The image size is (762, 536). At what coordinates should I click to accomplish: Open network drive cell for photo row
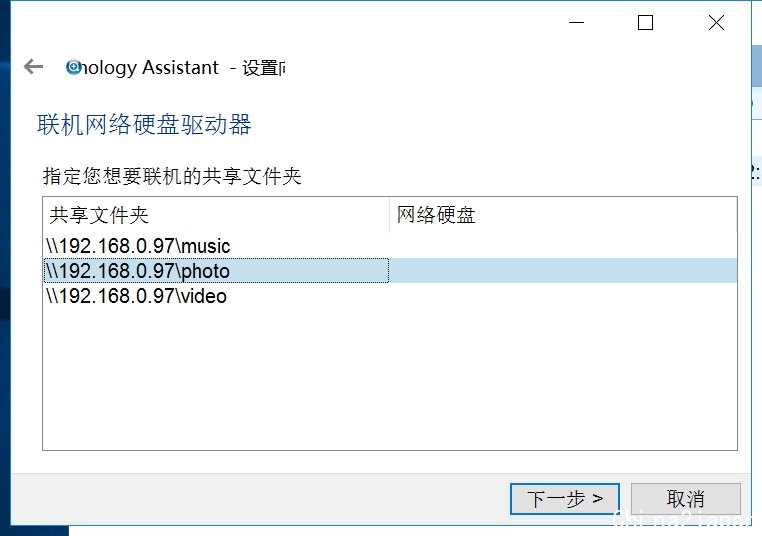click(563, 271)
